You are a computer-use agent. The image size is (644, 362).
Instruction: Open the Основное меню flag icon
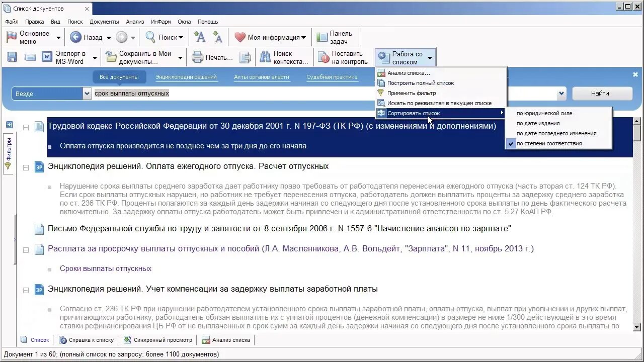pyautogui.click(x=11, y=37)
